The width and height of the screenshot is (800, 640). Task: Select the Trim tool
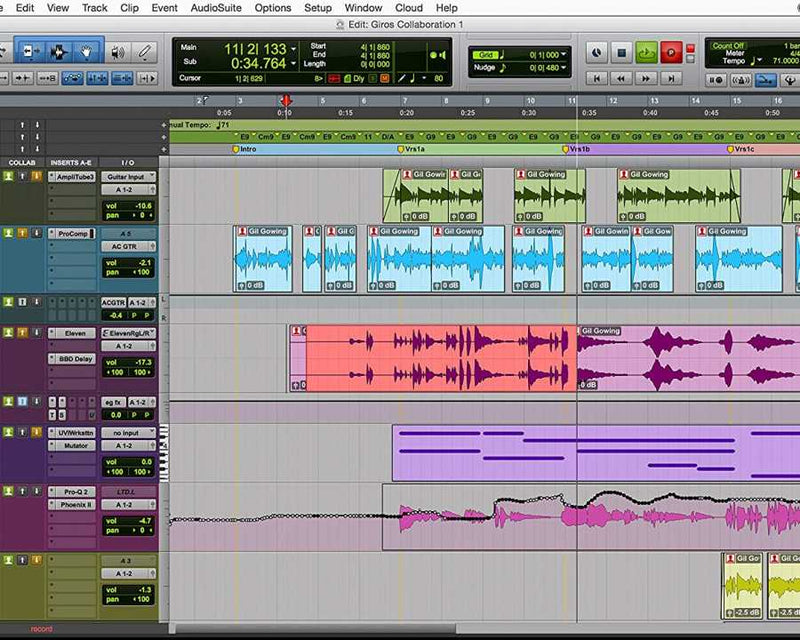(31, 50)
